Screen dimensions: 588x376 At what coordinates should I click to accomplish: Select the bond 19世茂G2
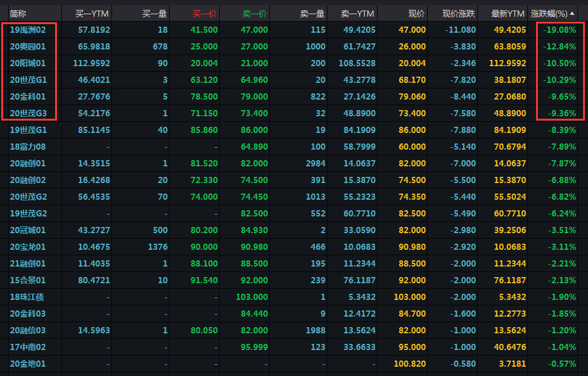28,213
